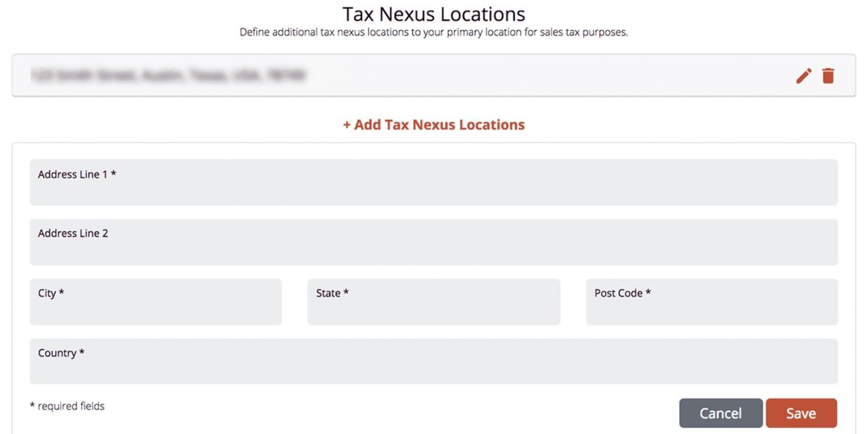
Task: Click into the Country field
Action: [433, 367]
